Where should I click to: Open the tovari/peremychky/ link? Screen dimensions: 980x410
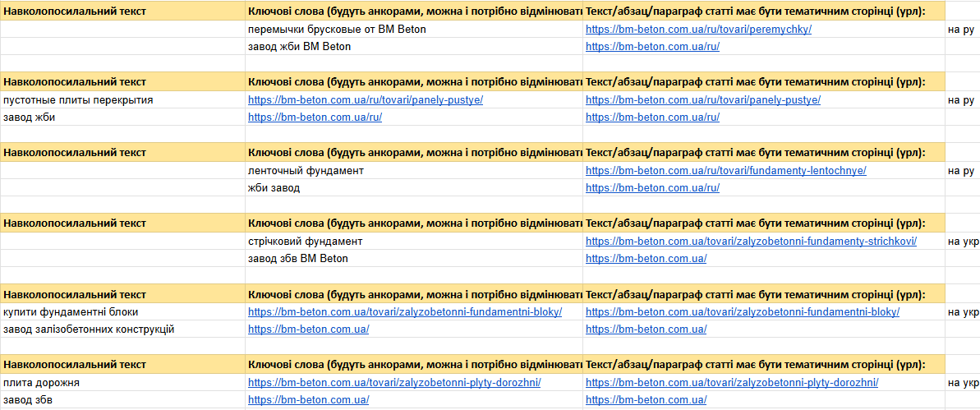699,30
